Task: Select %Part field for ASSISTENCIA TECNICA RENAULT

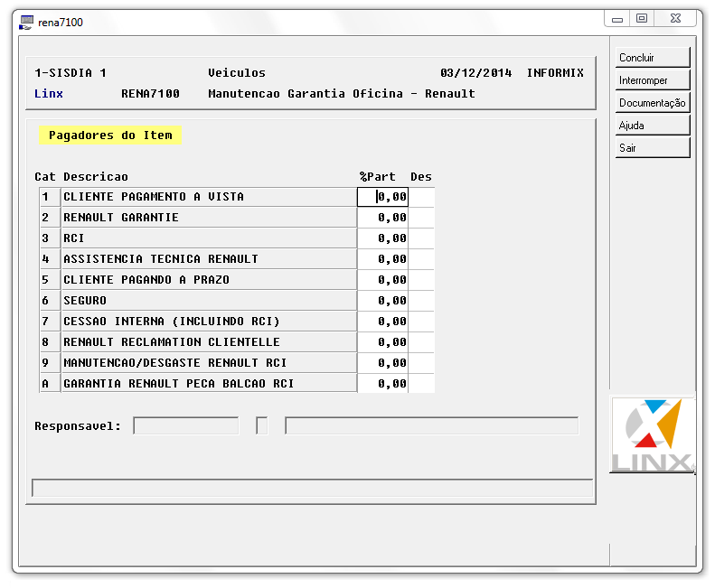Action: coord(382,259)
